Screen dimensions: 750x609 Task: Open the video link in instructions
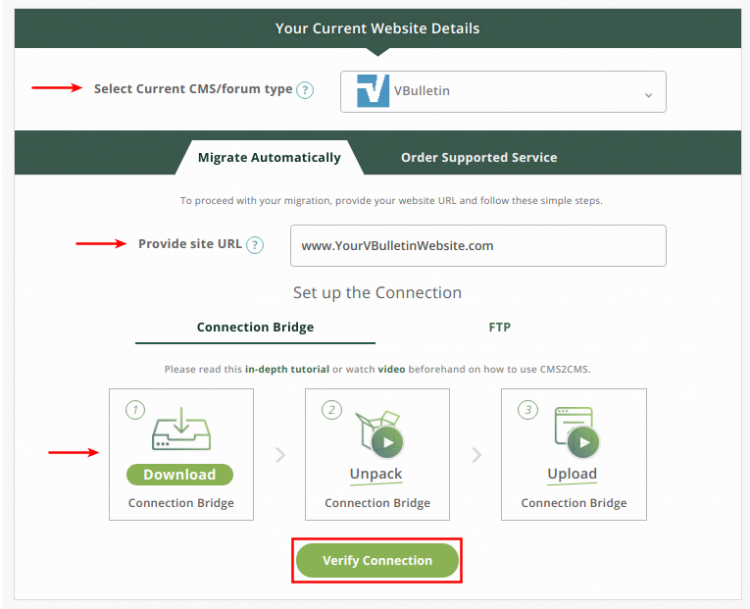pos(391,369)
